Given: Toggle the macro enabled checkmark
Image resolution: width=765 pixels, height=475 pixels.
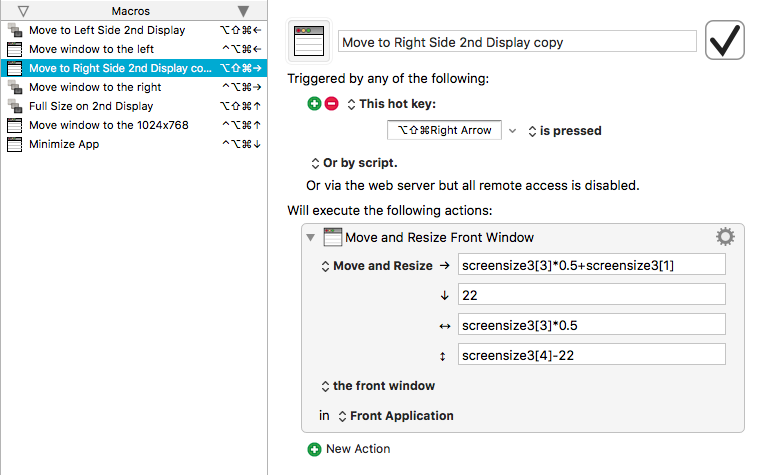Looking at the screenshot, I should pyautogui.click(x=725, y=40).
